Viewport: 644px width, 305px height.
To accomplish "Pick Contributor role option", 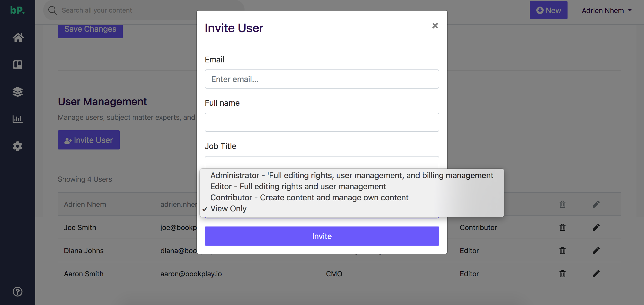I will 309,198.
